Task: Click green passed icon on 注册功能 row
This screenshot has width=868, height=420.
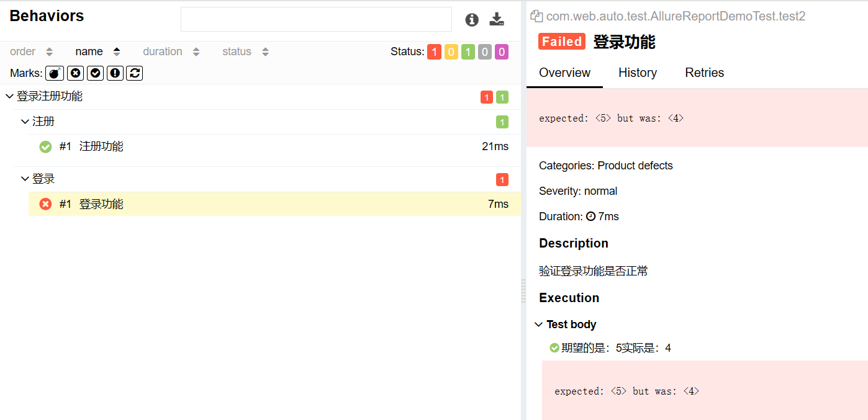Action: pyautogui.click(x=45, y=147)
